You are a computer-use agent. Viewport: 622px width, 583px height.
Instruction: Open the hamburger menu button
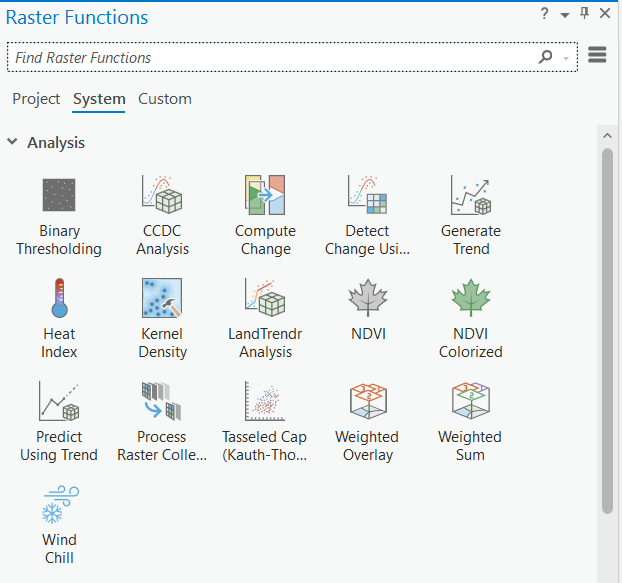pos(597,56)
